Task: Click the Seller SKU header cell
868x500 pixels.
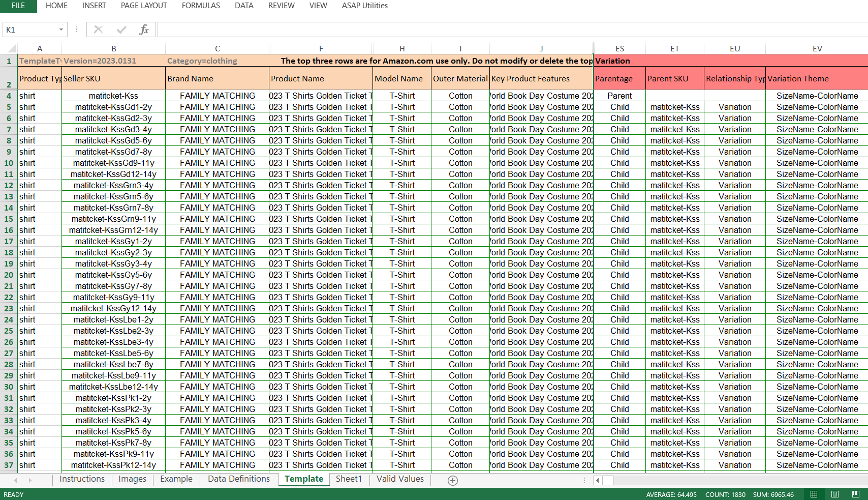Action: (x=114, y=78)
